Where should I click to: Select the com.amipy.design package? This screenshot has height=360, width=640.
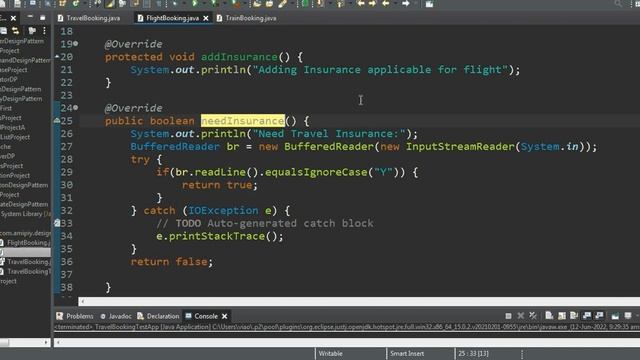coord(25,233)
